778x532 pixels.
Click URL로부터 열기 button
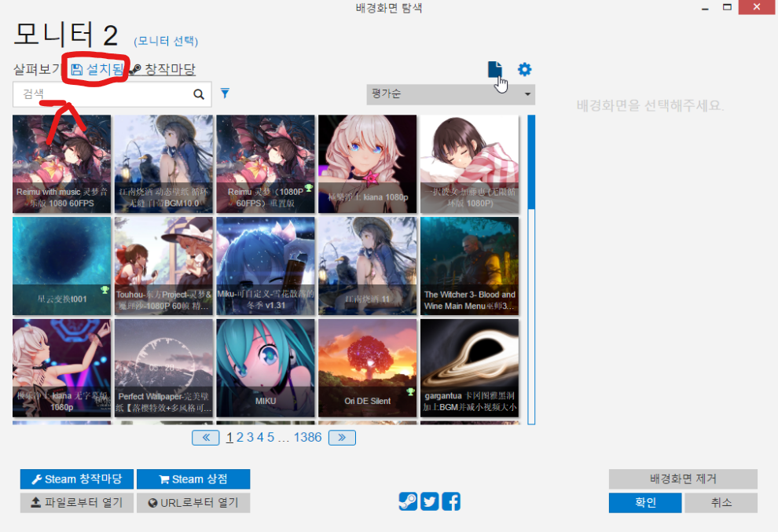coord(193,503)
